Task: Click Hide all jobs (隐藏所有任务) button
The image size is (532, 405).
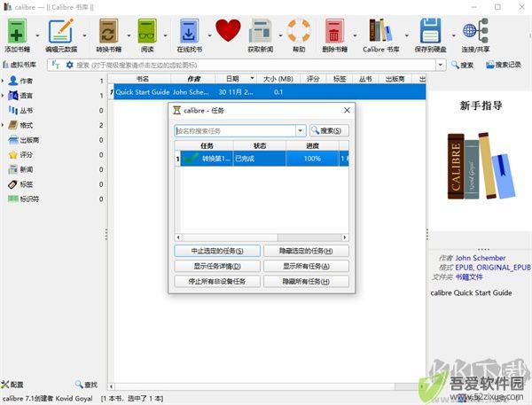Action: [306, 281]
